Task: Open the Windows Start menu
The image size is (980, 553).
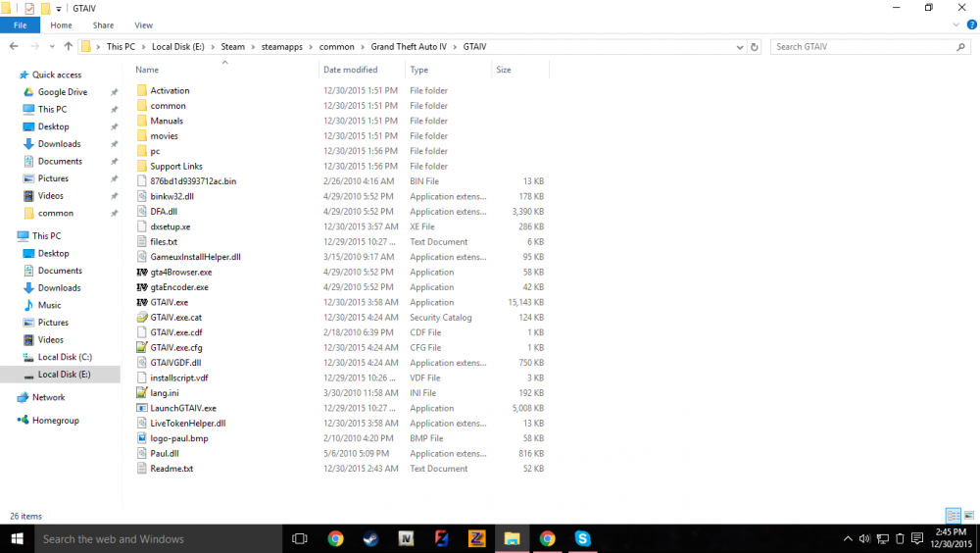Action: pos(17,538)
